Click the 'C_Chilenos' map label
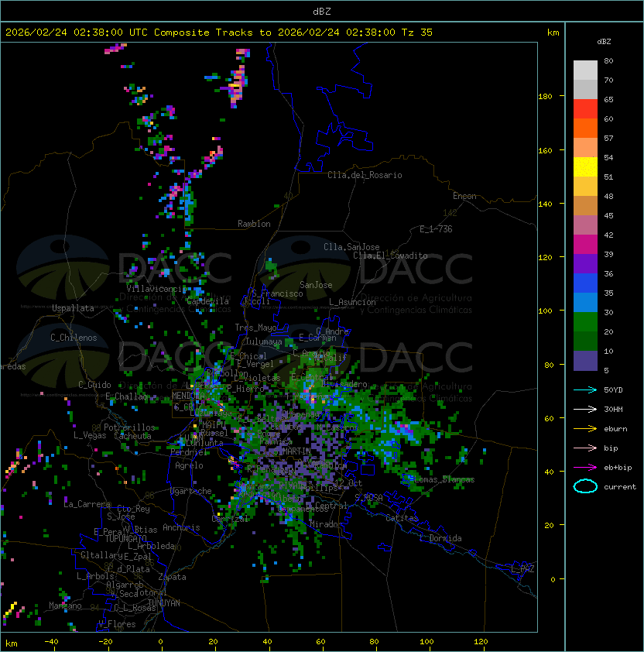The image size is (644, 652). coord(74,338)
